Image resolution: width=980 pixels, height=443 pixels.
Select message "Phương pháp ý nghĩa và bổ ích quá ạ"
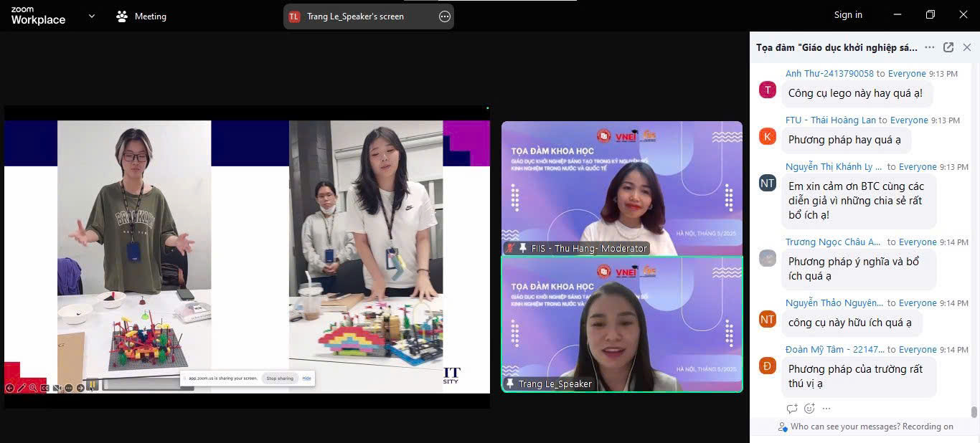pos(859,269)
